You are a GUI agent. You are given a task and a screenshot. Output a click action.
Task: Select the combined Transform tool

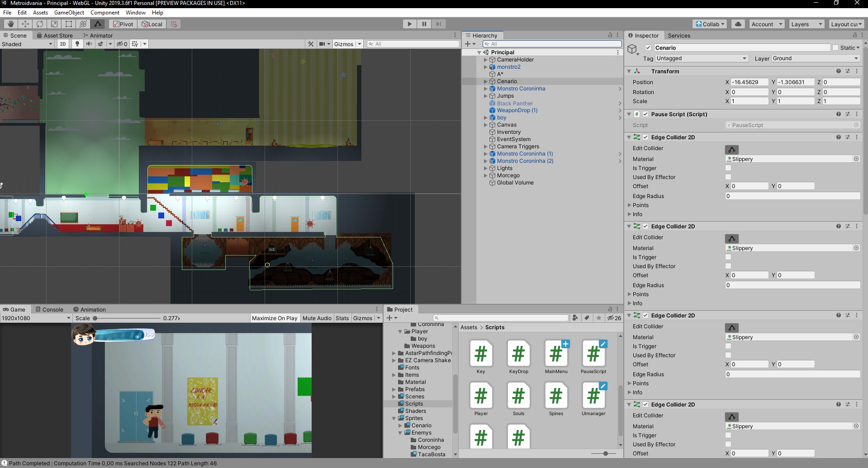click(x=83, y=24)
